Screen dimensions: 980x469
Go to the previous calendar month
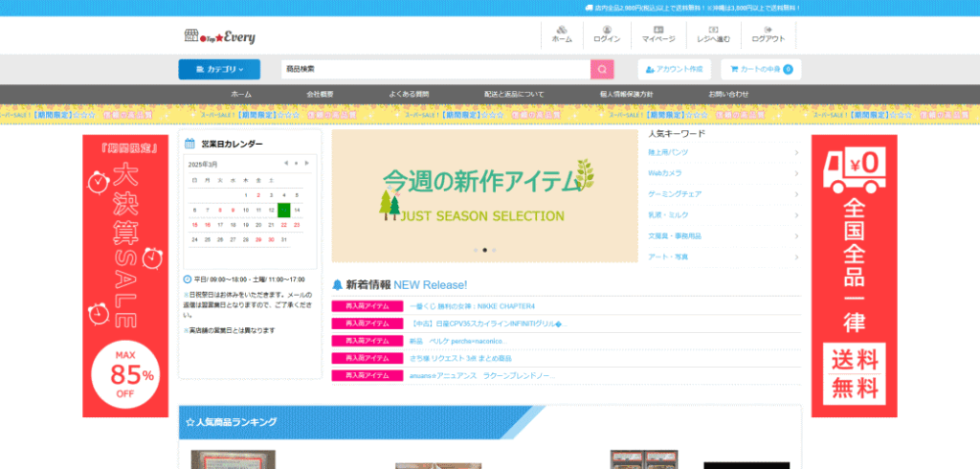tap(285, 164)
